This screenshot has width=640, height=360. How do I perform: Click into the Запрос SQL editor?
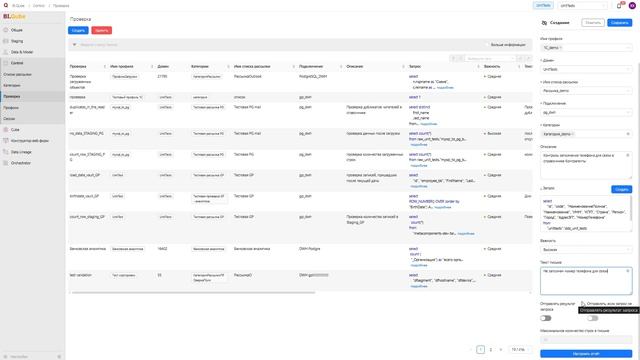coord(586,214)
